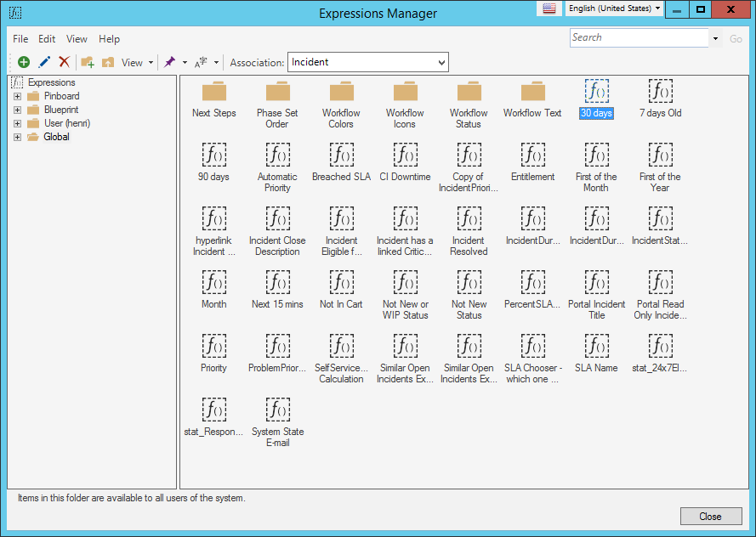The height and width of the screenshot is (537, 756).
Task: Click the US flag language icon
Action: pyautogui.click(x=549, y=8)
